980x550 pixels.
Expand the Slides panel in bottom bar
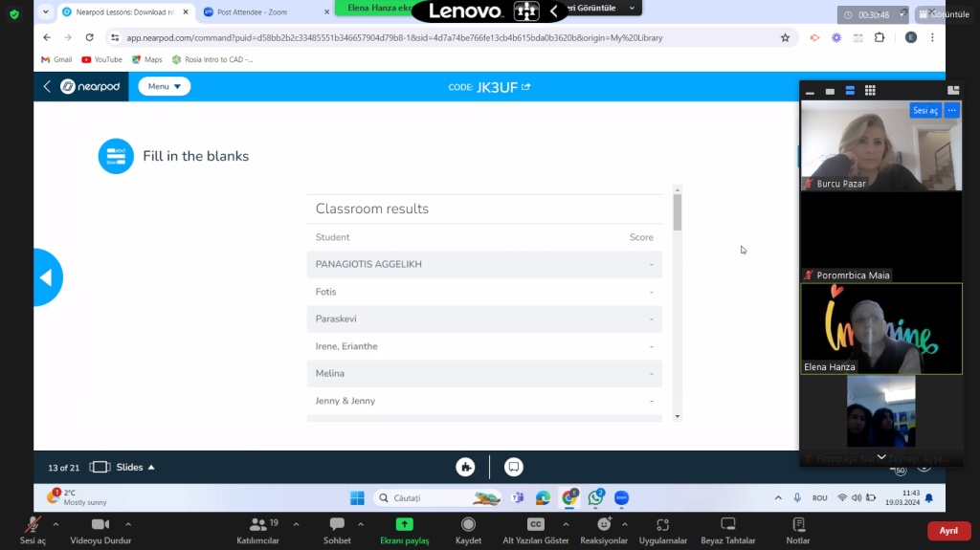(x=122, y=467)
